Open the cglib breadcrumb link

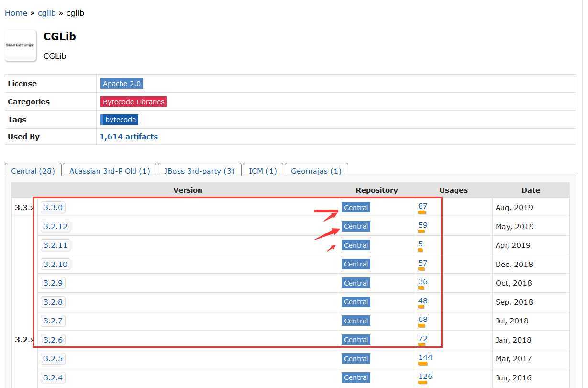tap(47, 13)
